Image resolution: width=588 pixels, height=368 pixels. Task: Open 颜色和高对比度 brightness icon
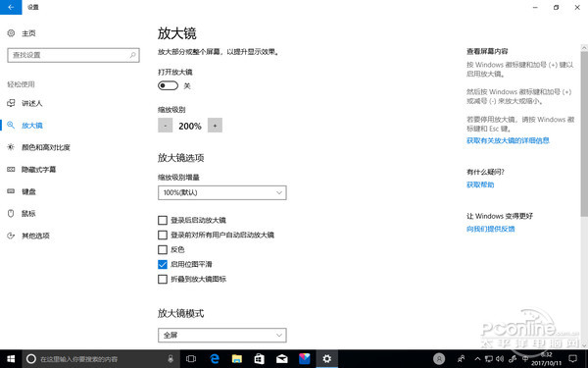pos(11,147)
